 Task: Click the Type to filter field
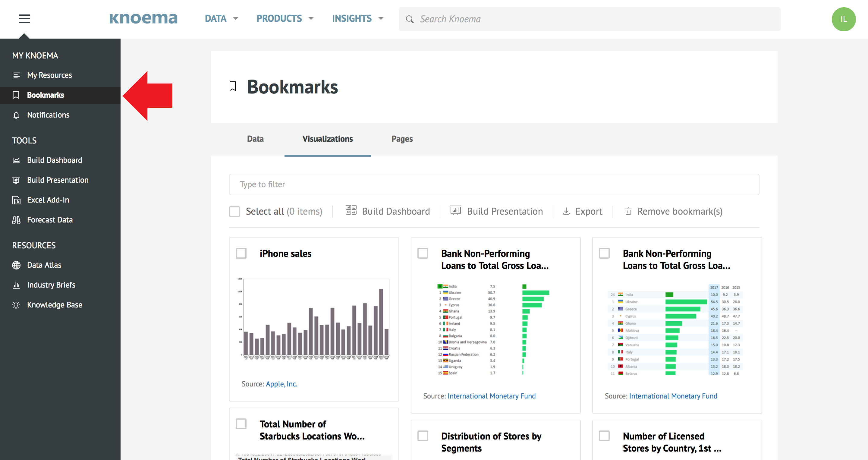coord(494,184)
